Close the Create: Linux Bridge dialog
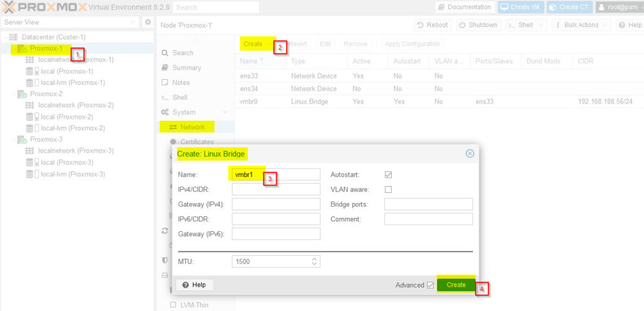This screenshot has width=644, height=311. (x=470, y=153)
